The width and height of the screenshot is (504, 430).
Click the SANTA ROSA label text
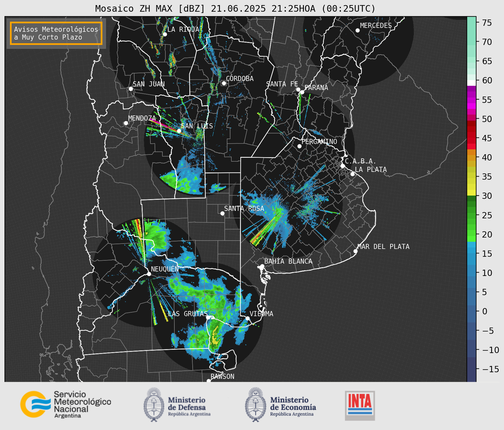pos(244,208)
